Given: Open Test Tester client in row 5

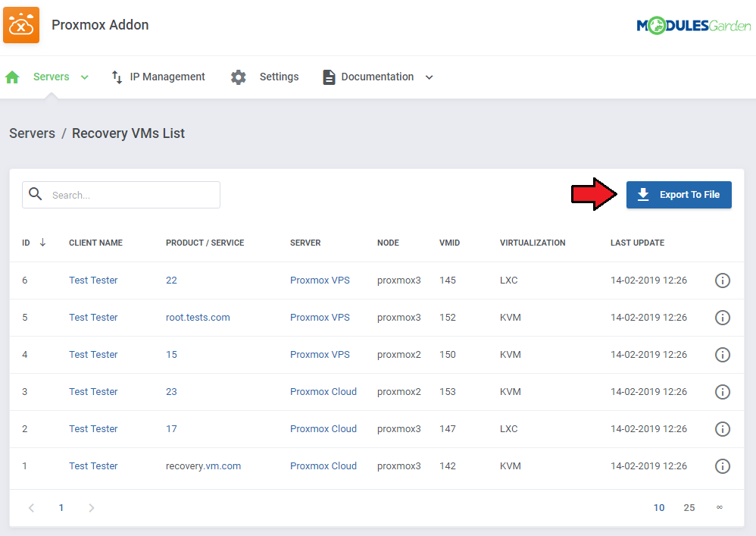Looking at the screenshot, I should pyautogui.click(x=93, y=318).
